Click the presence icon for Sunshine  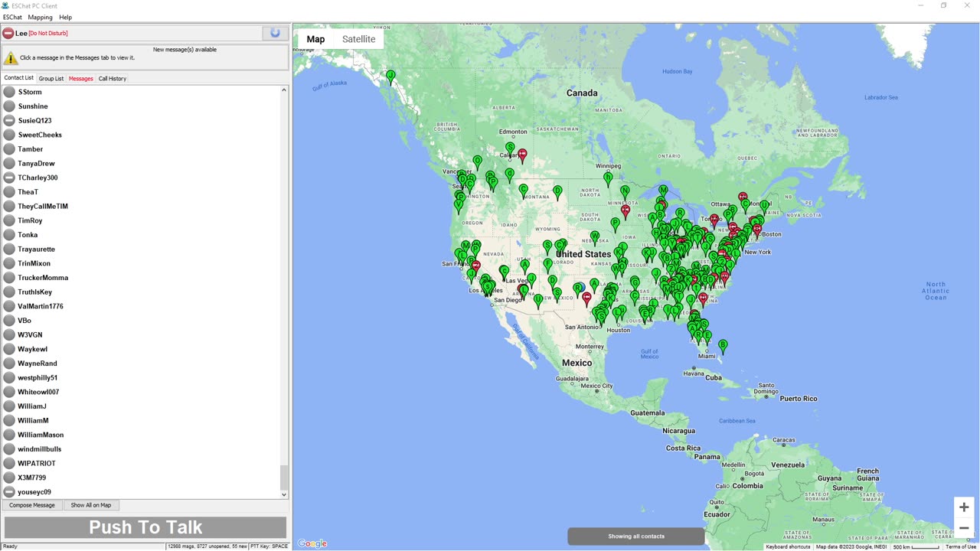click(9, 106)
